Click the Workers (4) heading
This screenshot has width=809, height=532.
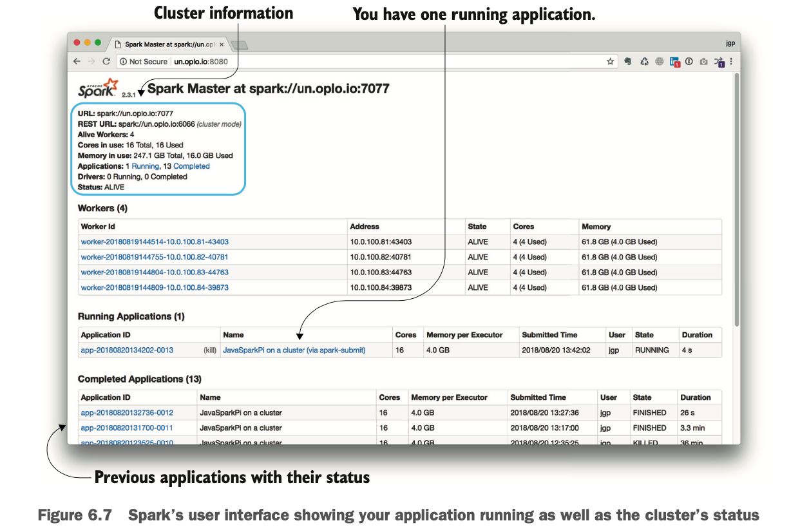click(102, 209)
